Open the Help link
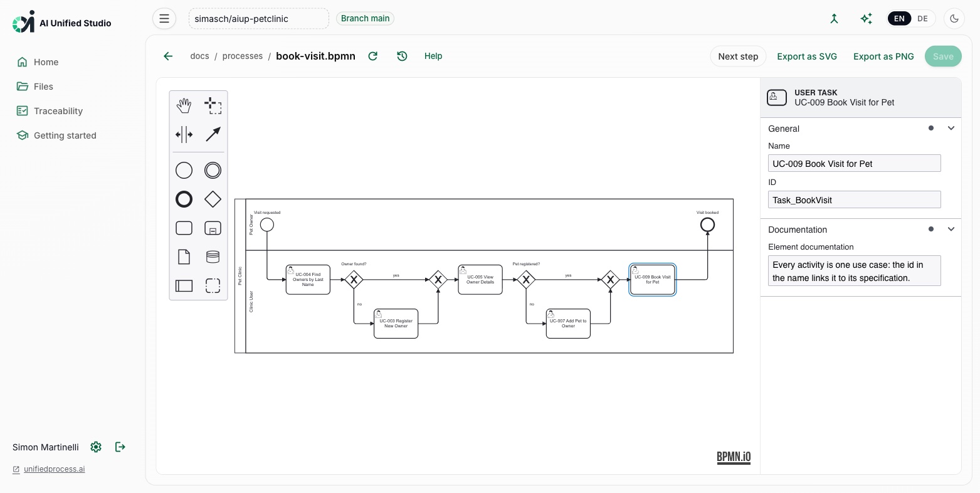 pos(433,56)
